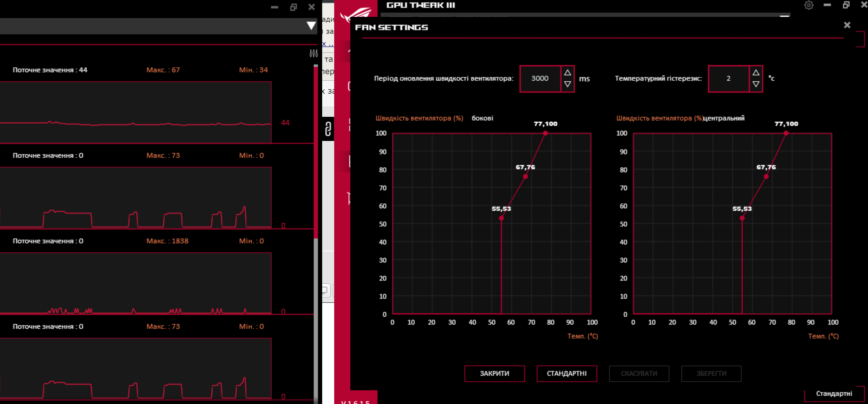Click the СКАСУВАТИ button
Viewport: 868px width, 404px height.
coord(639,374)
